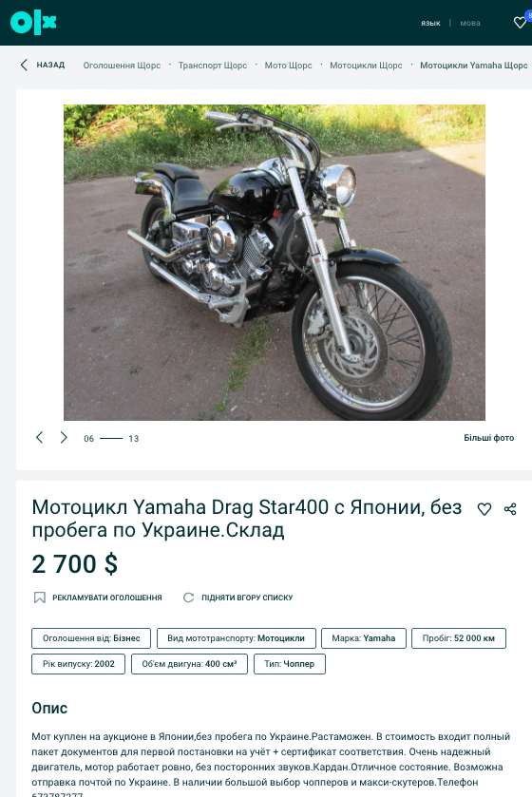Screen dimensions: 532x797
Task: Open Мотоцикли Yamaha Щорс breadcrumb
Action: coord(473,65)
